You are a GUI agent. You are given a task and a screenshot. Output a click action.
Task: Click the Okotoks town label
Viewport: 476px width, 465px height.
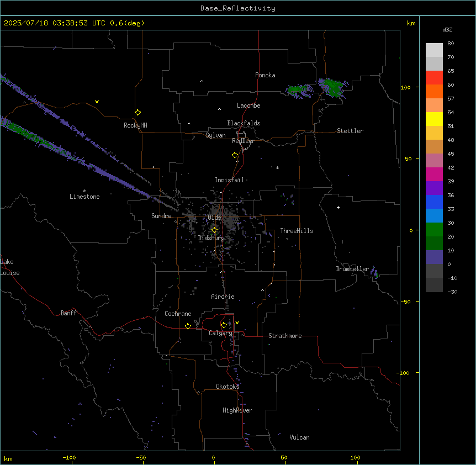pos(228,387)
